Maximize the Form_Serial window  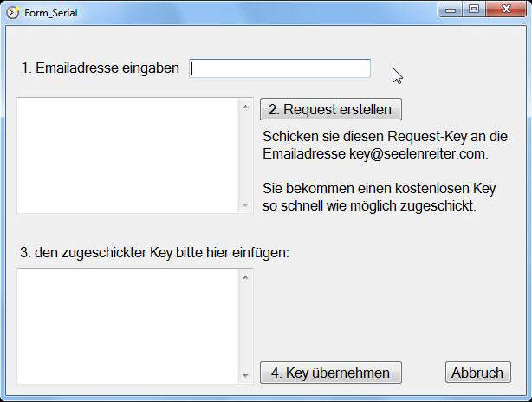pos(474,10)
